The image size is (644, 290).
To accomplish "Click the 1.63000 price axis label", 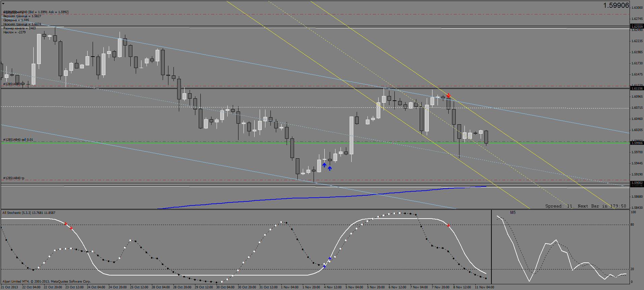I will point(637,8).
